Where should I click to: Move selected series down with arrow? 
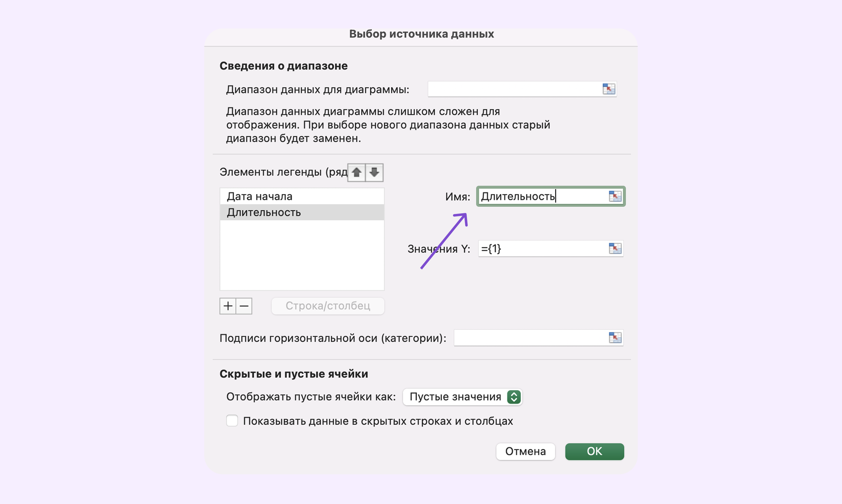tap(374, 172)
